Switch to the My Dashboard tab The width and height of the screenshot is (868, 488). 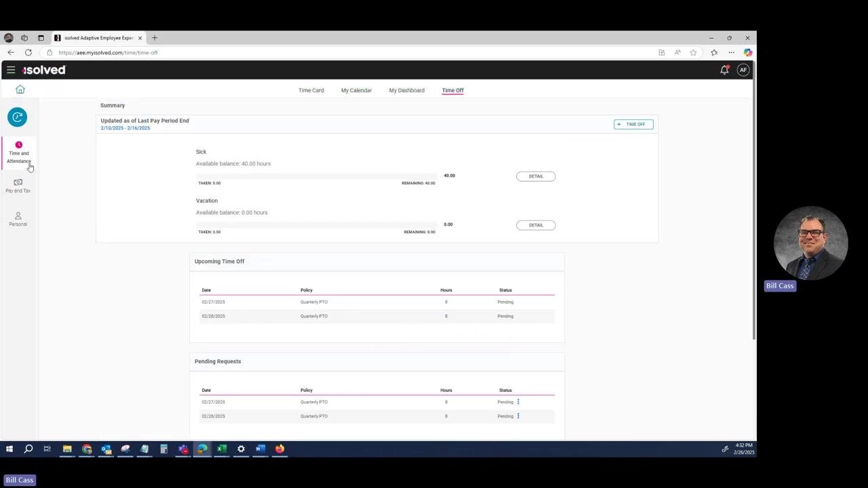coord(407,90)
